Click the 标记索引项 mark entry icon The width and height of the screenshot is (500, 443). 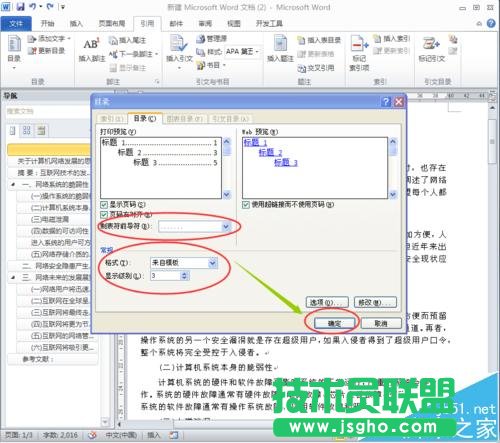359,45
